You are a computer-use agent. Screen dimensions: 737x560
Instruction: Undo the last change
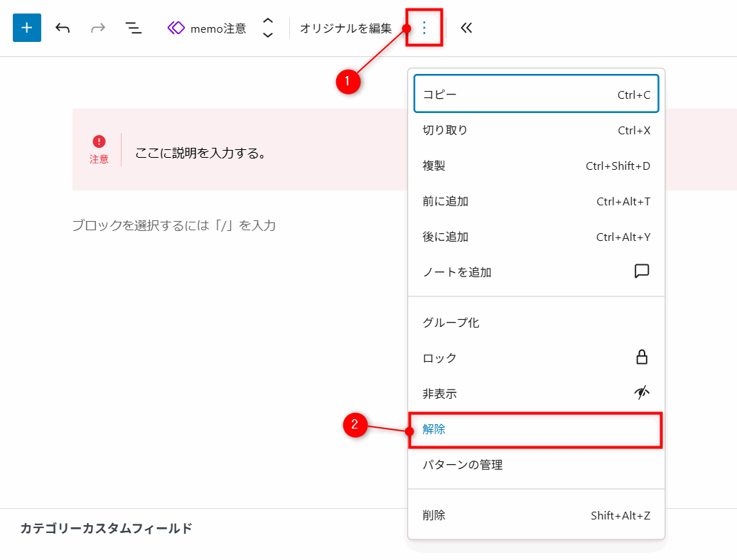click(x=63, y=28)
